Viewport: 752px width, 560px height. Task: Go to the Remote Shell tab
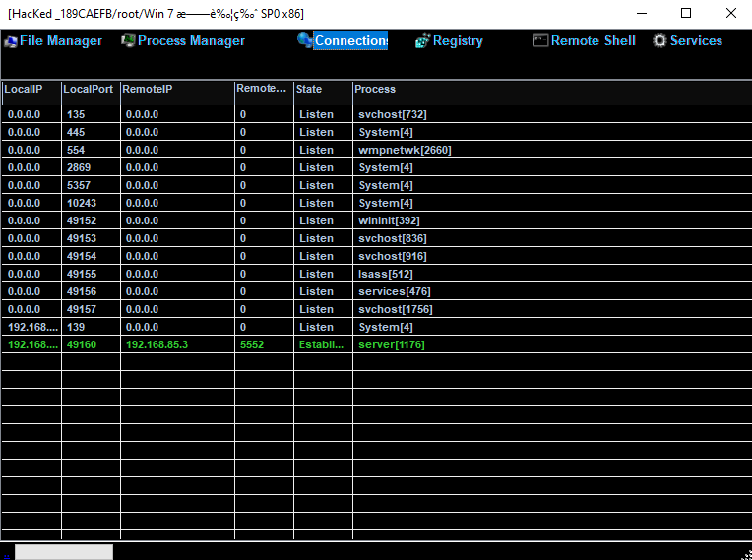(x=593, y=41)
